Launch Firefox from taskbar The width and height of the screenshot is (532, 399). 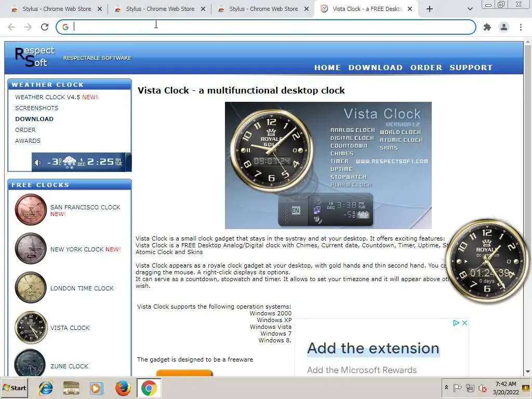point(123,388)
